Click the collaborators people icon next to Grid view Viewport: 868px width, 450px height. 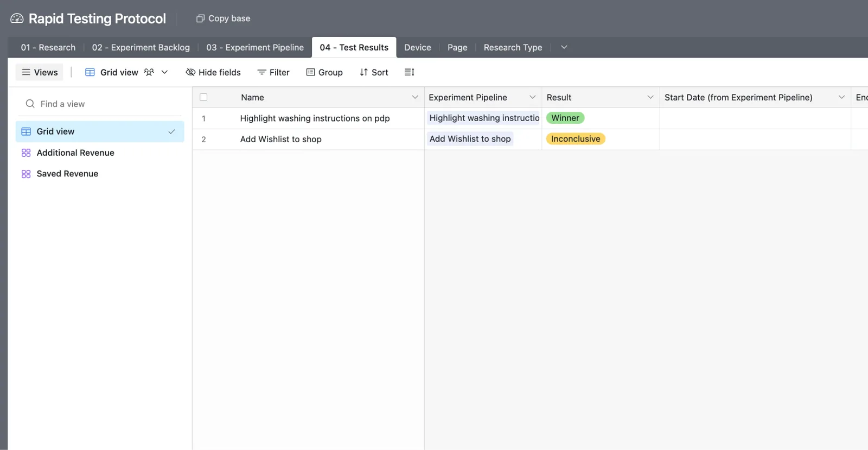click(149, 72)
